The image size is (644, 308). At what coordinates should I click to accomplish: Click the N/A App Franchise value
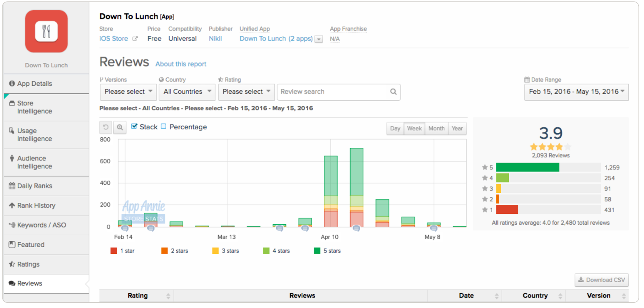coord(335,39)
